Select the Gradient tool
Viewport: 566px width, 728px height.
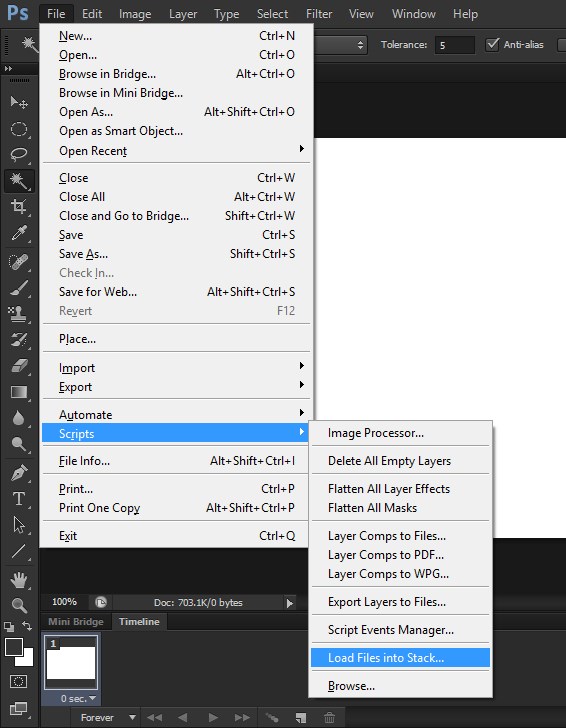pos(19,392)
